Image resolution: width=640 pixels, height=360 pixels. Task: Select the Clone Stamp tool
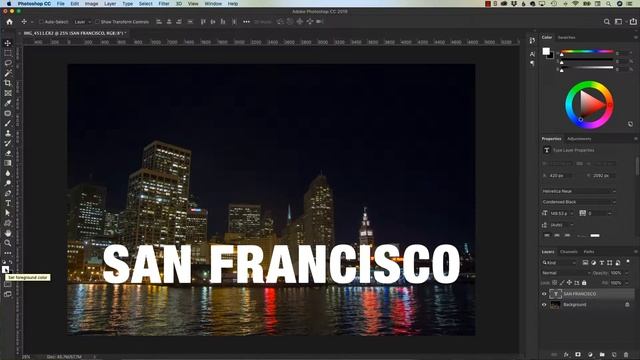pyautogui.click(x=8, y=133)
